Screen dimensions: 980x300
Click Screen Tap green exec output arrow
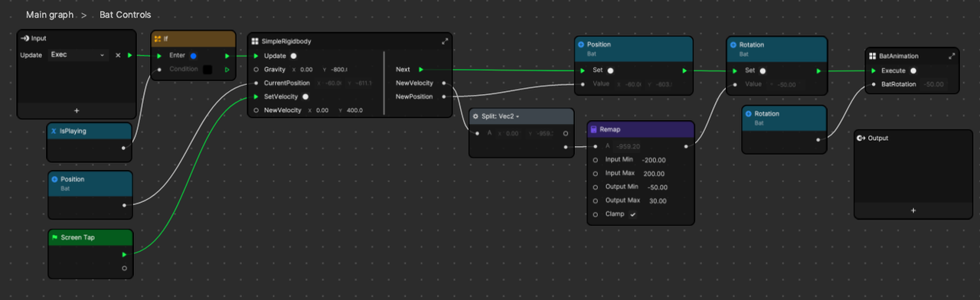point(124,254)
